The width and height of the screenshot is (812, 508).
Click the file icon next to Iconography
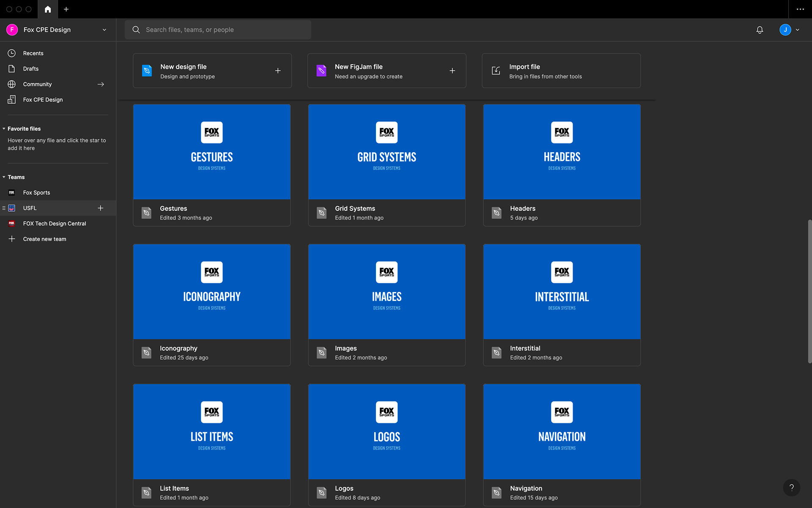click(x=146, y=352)
